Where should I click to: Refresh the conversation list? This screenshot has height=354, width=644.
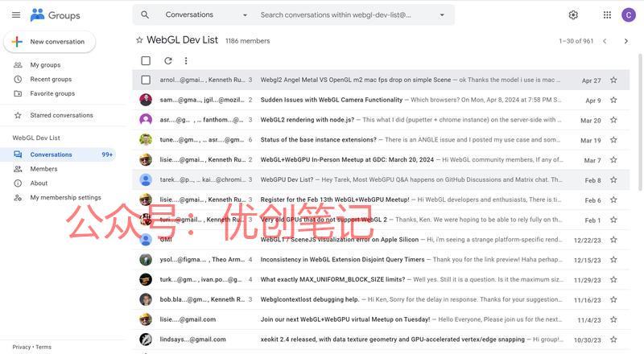click(168, 61)
